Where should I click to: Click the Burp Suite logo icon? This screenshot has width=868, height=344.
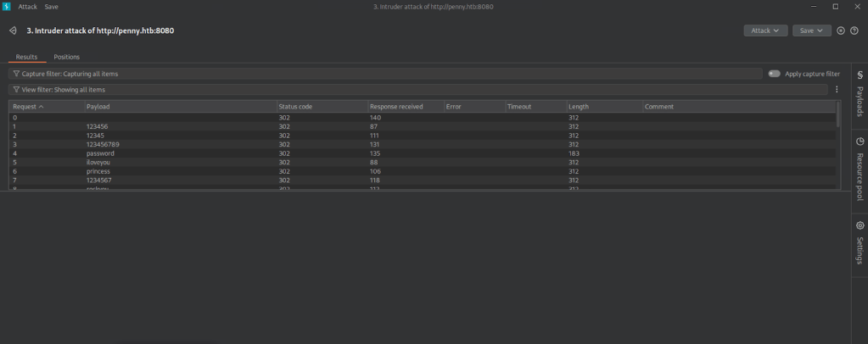point(7,6)
